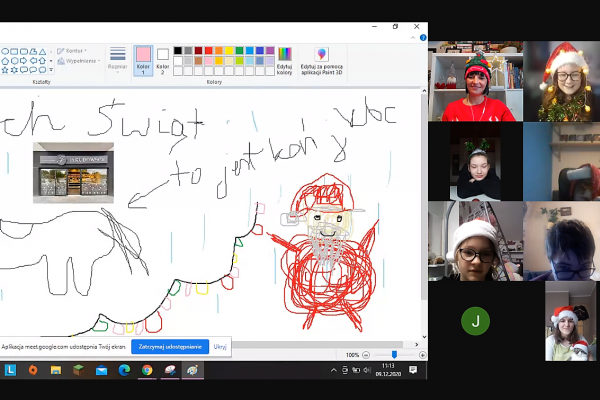
Task: Open Microsoft Edge from the taskbar
Action: [124, 370]
